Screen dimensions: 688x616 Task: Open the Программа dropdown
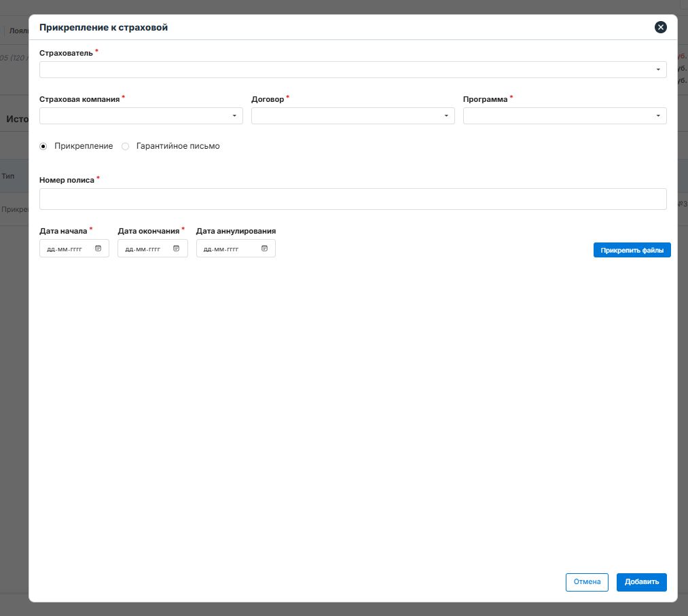pyautogui.click(x=564, y=116)
